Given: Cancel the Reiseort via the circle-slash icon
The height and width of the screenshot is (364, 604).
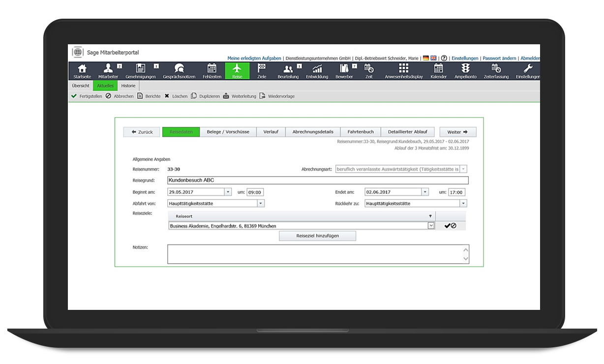Looking at the screenshot, I should [453, 225].
